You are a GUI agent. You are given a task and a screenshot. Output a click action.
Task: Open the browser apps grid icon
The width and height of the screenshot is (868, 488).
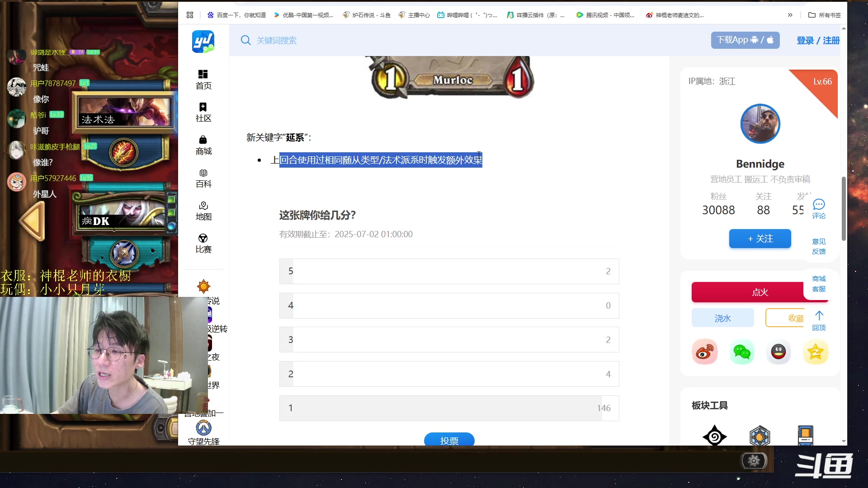click(x=190, y=15)
